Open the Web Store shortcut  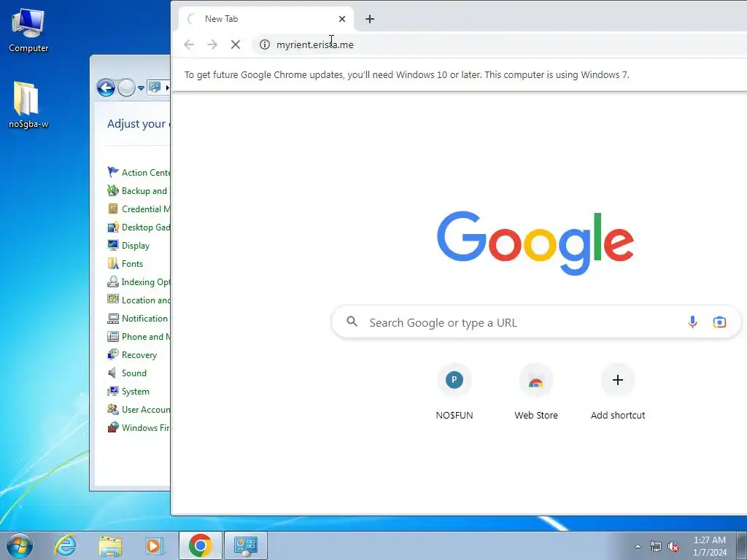point(536,392)
